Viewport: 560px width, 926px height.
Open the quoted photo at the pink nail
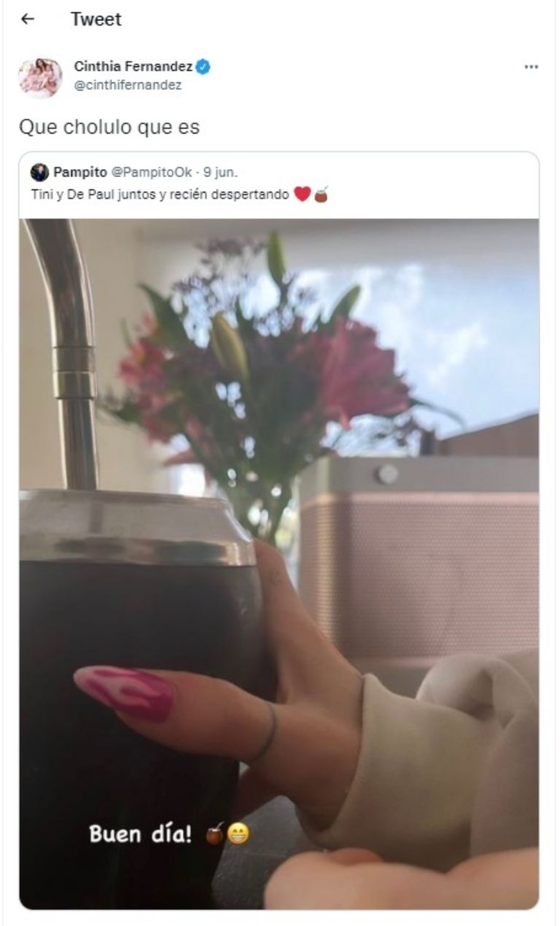click(125, 693)
